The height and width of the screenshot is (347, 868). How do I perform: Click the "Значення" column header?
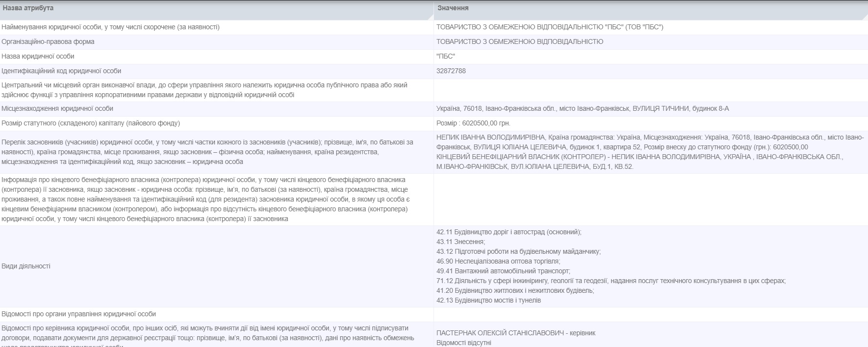coord(453,8)
